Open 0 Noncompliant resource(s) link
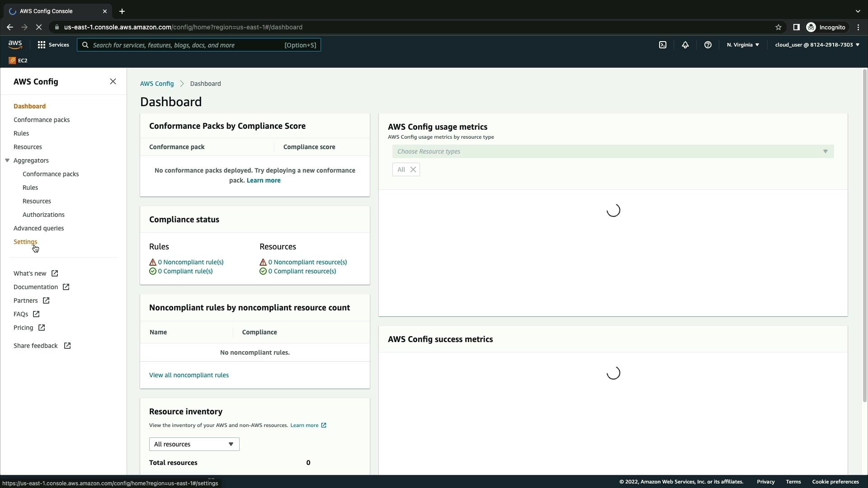868x488 pixels. click(307, 262)
